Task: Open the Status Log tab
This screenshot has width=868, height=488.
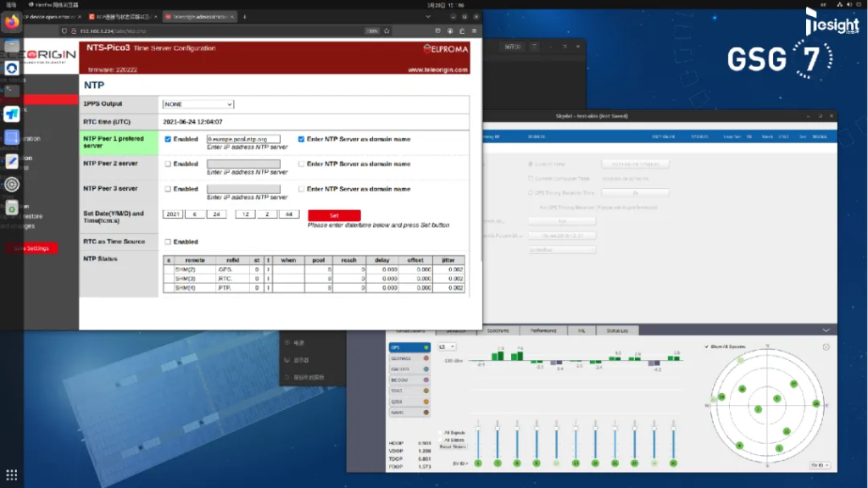Action: point(617,331)
